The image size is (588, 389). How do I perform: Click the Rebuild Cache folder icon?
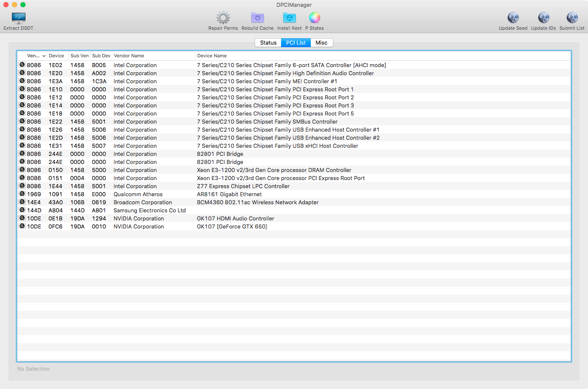(x=257, y=18)
